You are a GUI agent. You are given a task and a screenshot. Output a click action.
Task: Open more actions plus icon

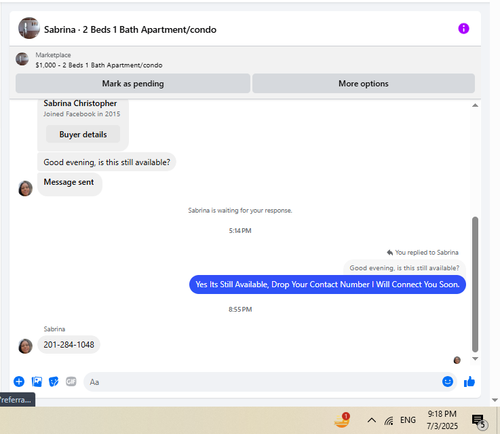pyautogui.click(x=19, y=381)
